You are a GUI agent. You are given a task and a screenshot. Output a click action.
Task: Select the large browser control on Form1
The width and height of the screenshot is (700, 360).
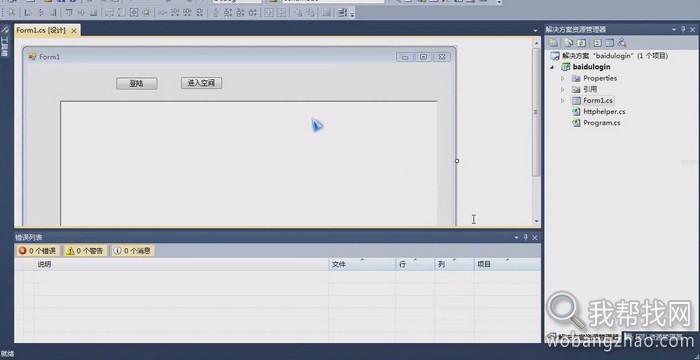(x=249, y=163)
